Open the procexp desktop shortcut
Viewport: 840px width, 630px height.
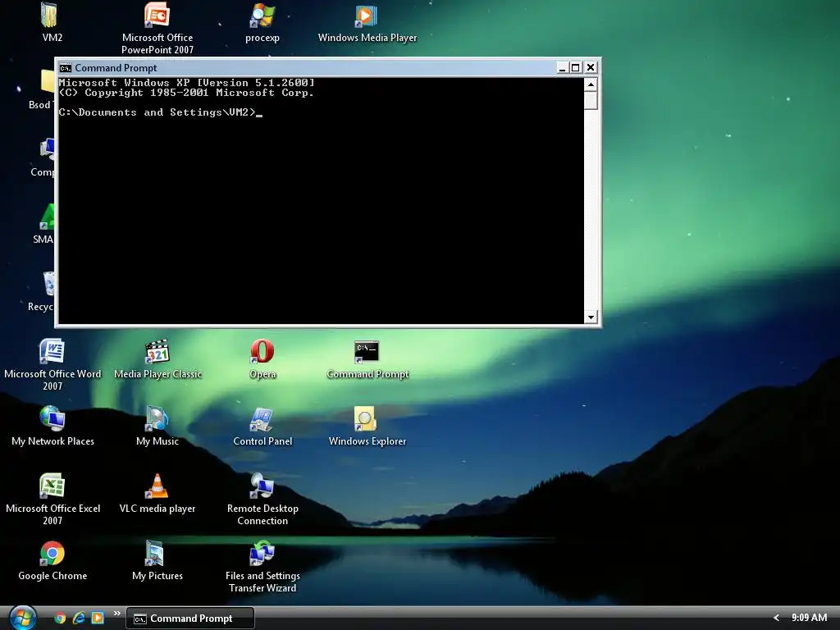pos(262,15)
